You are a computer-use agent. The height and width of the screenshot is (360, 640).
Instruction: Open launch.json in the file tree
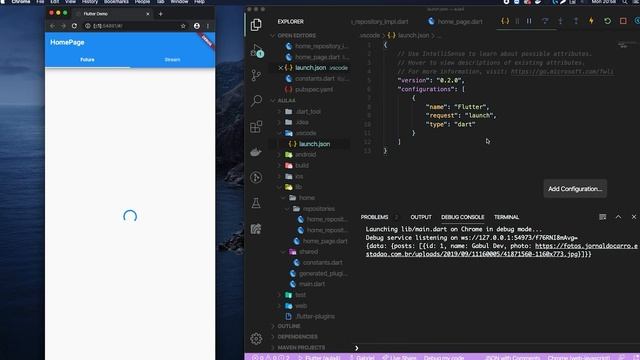[x=314, y=144]
